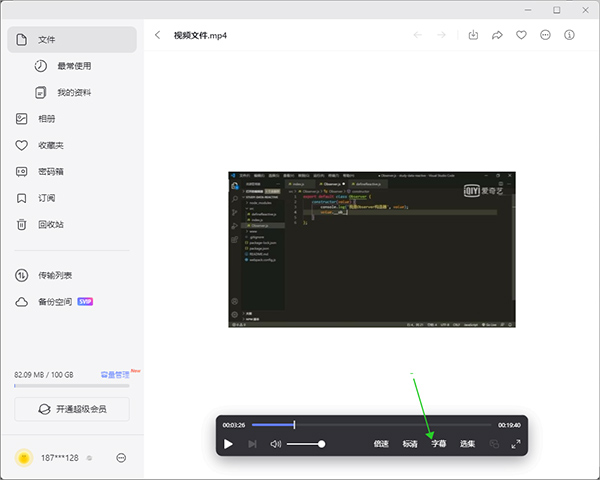Open 相册 in the sidebar
The image size is (600, 480).
pyautogui.click(x=47, y=118)
